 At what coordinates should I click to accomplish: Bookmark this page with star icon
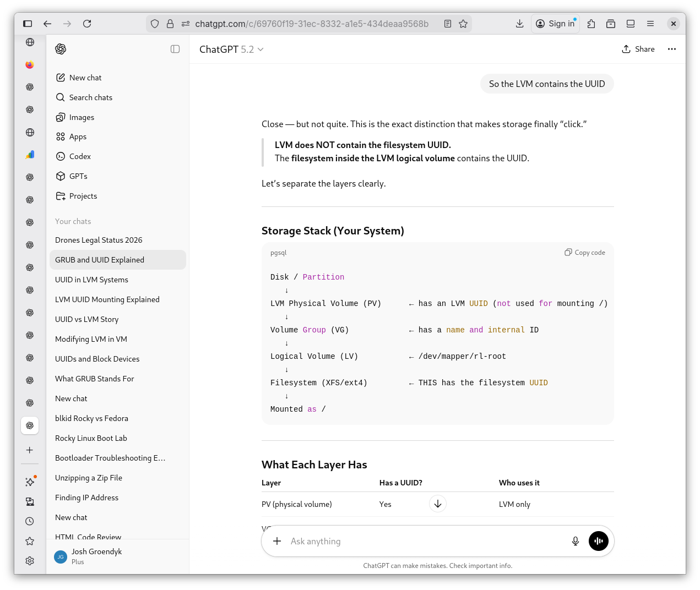463,24
